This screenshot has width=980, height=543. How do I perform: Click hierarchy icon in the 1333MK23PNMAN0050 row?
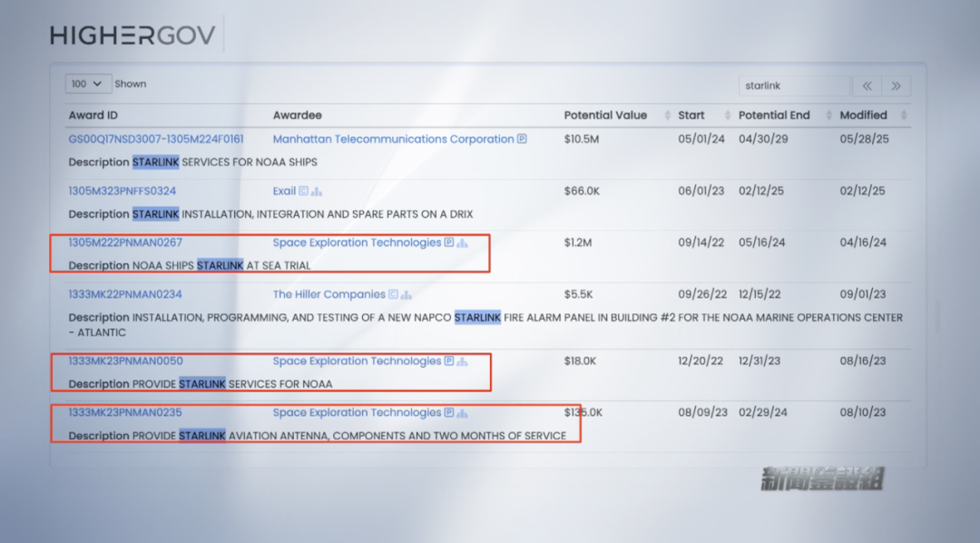[463, 361]
